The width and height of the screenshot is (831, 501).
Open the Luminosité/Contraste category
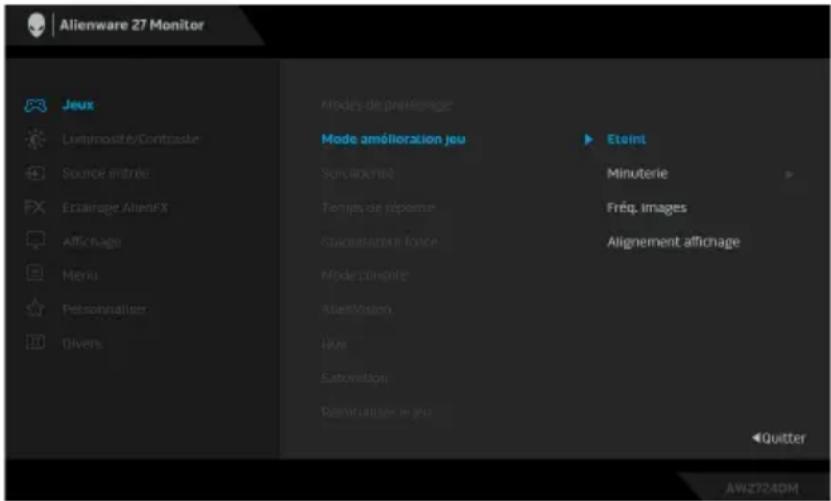pos(131,139)
